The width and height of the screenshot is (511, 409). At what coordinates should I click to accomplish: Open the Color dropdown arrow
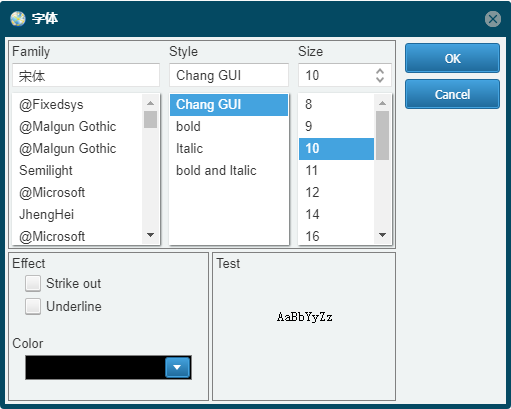[177, 367]
